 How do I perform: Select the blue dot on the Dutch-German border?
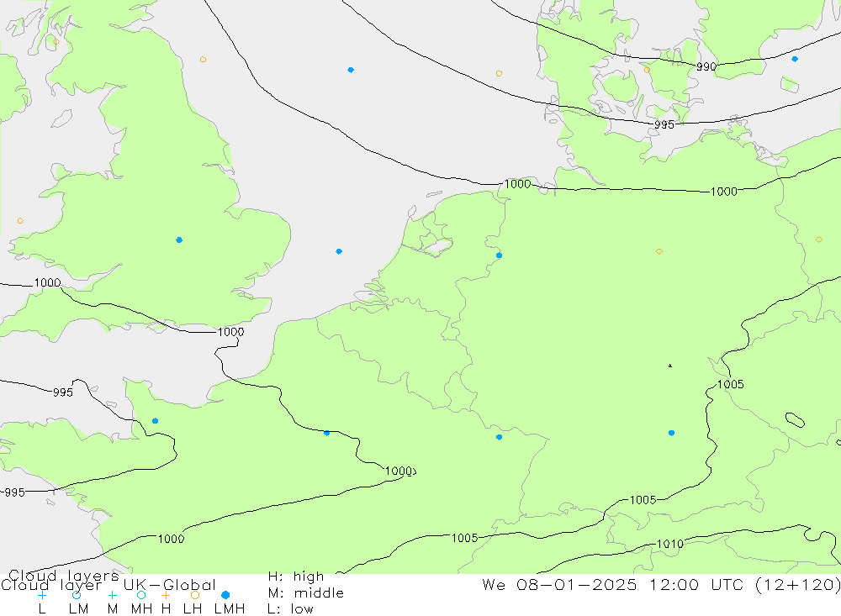500,255
